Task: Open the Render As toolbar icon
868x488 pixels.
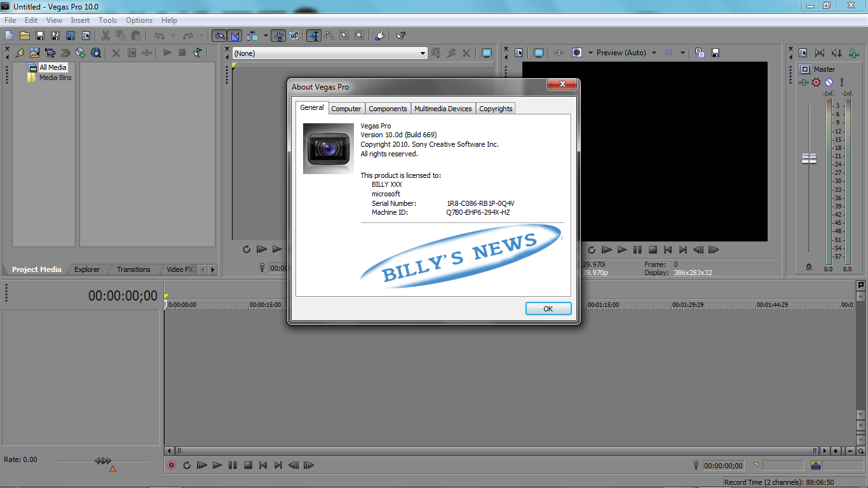Action: click(x=71, y=36)
